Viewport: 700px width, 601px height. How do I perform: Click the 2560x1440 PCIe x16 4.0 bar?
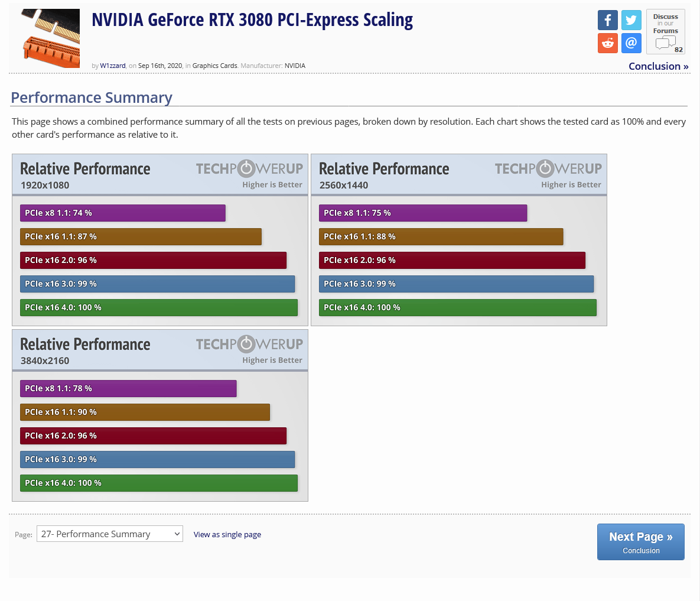tap(458, 308)
